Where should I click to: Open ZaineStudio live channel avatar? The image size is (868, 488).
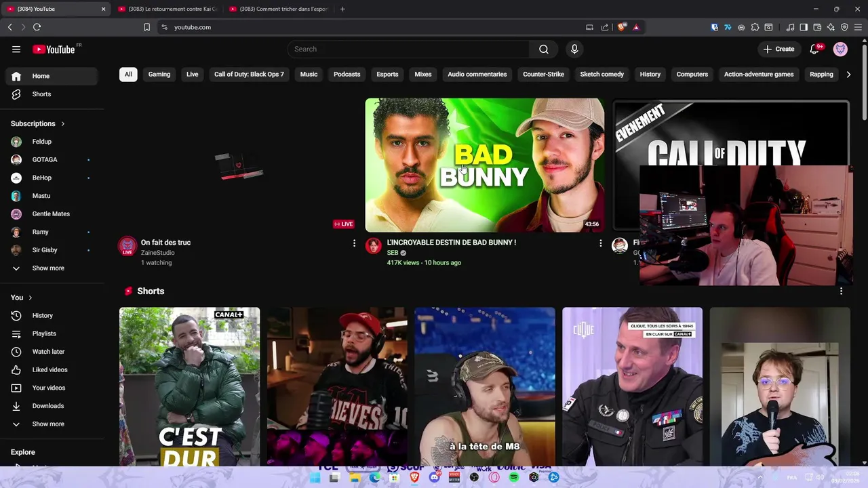point(127,246)
